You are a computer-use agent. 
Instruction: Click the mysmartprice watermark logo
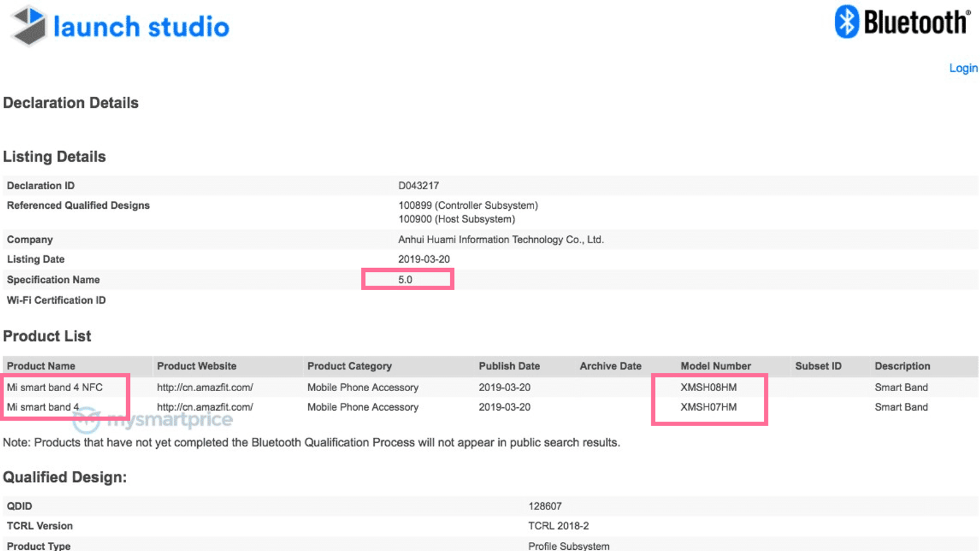tap(153, 420)
